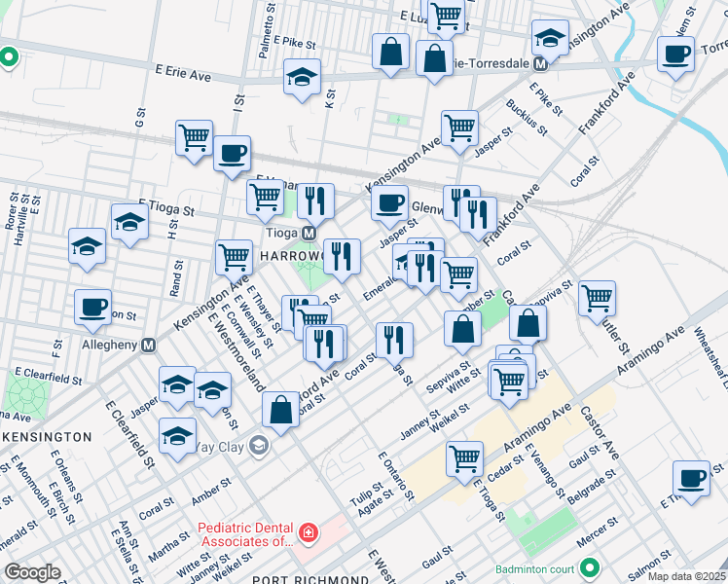
Task: Click the school marker left of Yay Clay
Action: (x=177, y=438)
